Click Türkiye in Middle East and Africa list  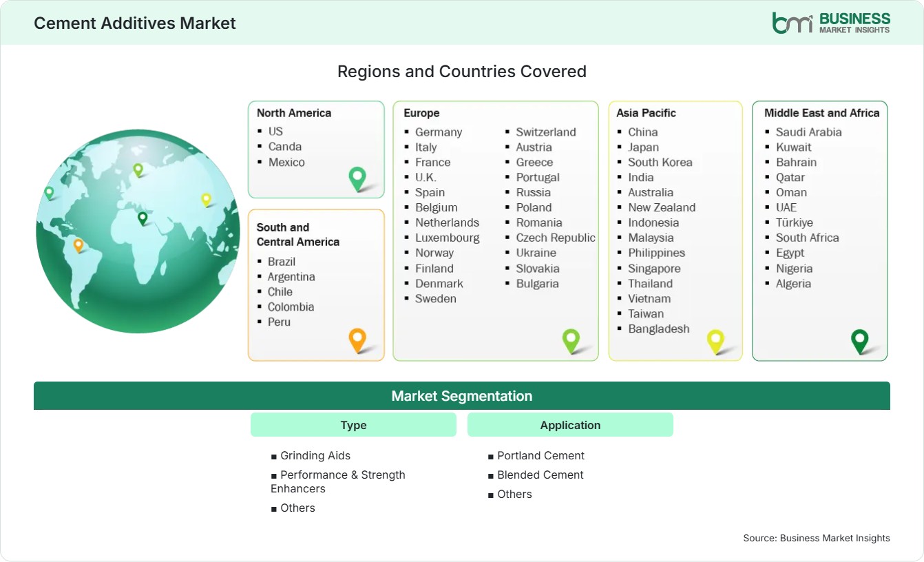(x=795, y=222)
